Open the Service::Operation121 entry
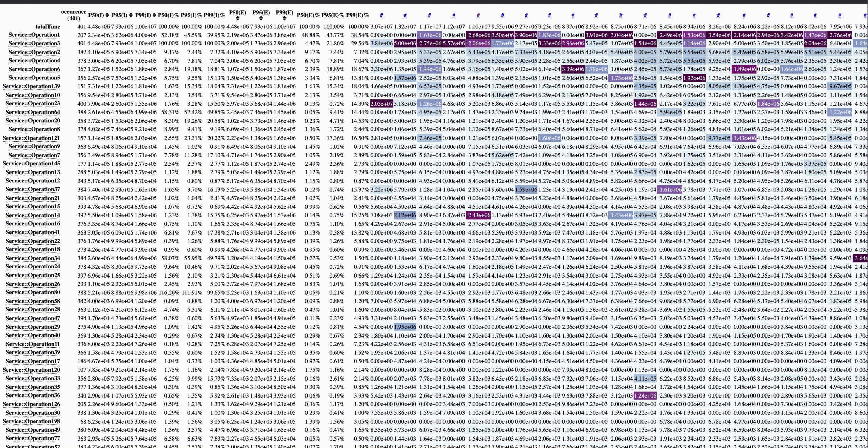 click(31, 138)
